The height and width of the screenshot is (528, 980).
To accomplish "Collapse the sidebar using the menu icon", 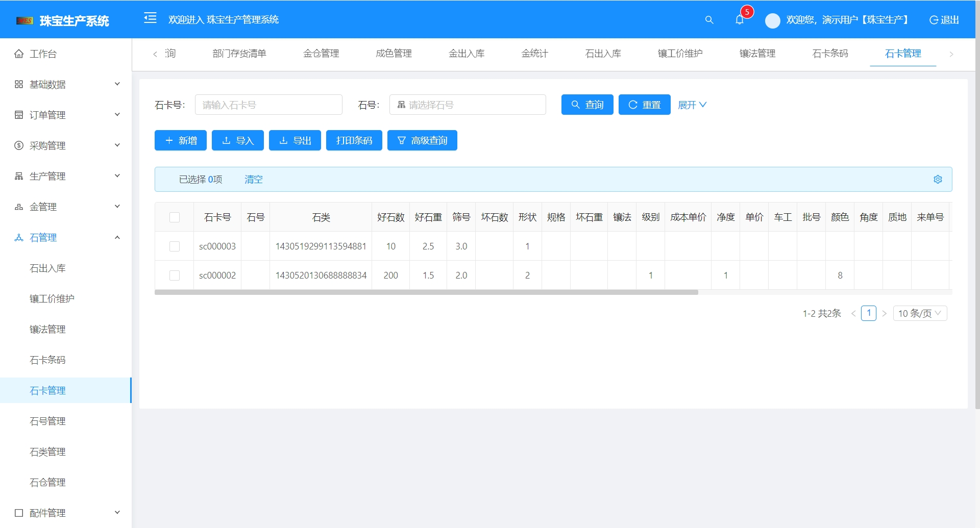I will (x=150, y=18).
